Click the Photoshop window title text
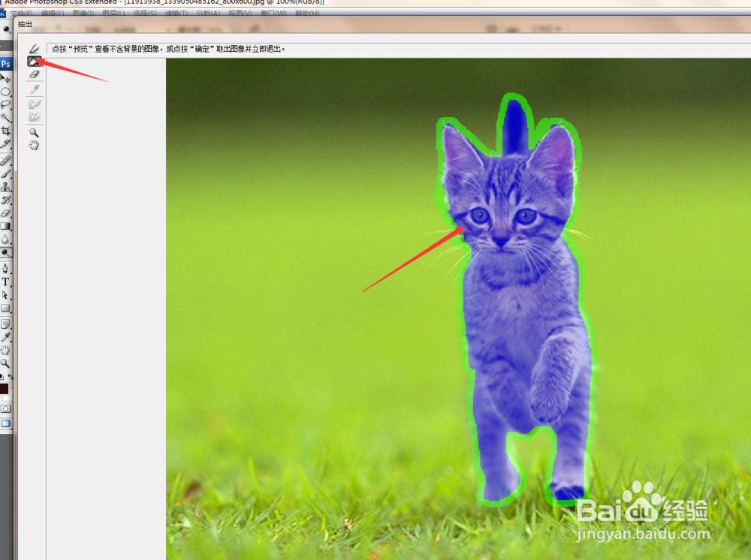 coord(164,2)
